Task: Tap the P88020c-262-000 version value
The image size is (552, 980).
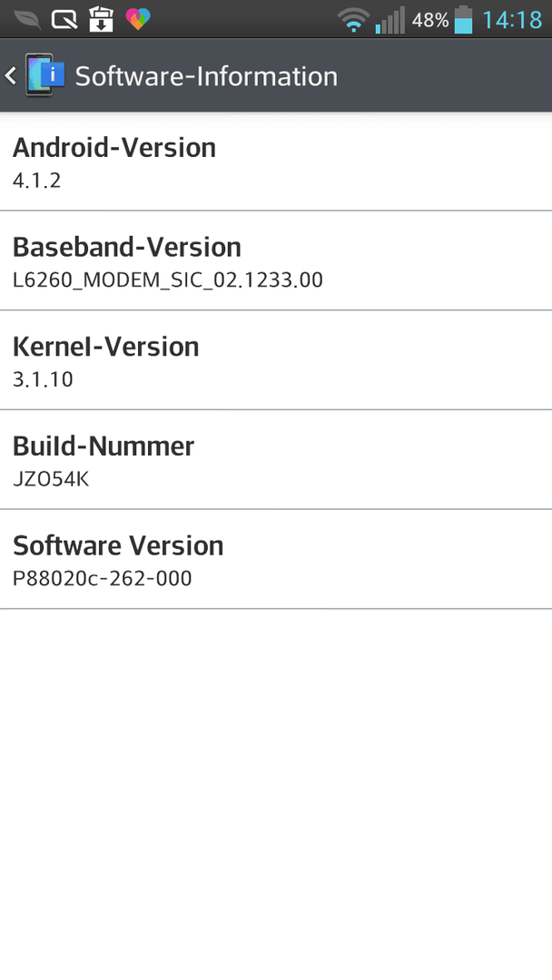Action: click(x=102, y=578)
